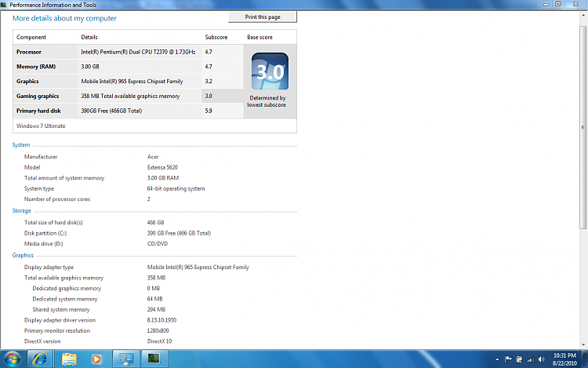588x368 pixels.
Task: Close the Performance Information and Tools window
Action: tap(575, 4)
